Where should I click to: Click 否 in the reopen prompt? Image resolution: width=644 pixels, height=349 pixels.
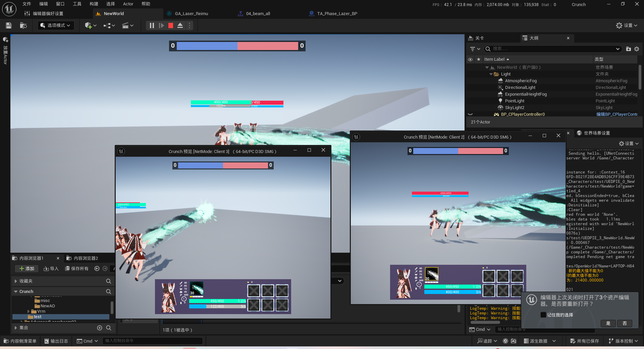tap(625, 323)
